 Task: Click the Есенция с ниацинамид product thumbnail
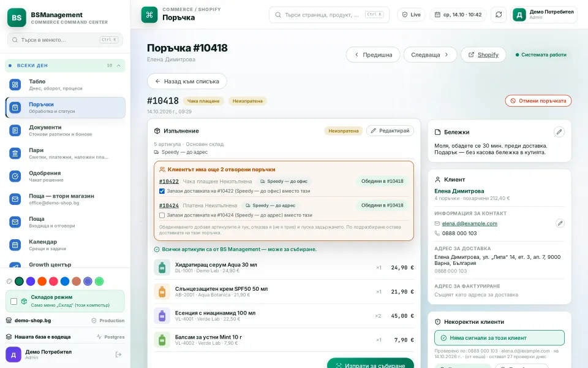(x=162, y=315)
